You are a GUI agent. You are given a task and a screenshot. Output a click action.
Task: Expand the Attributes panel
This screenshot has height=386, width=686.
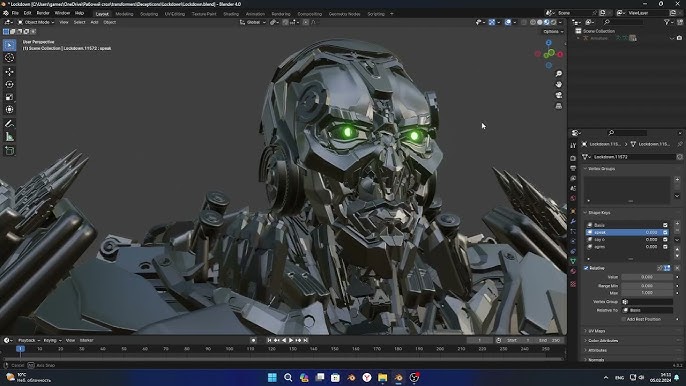coord(597,350)
